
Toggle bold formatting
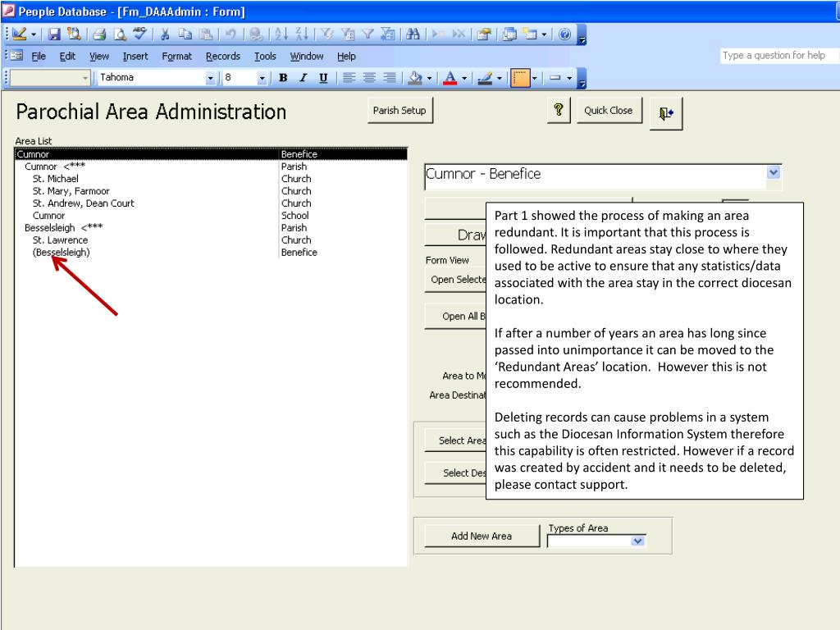[x=283, y=78]
